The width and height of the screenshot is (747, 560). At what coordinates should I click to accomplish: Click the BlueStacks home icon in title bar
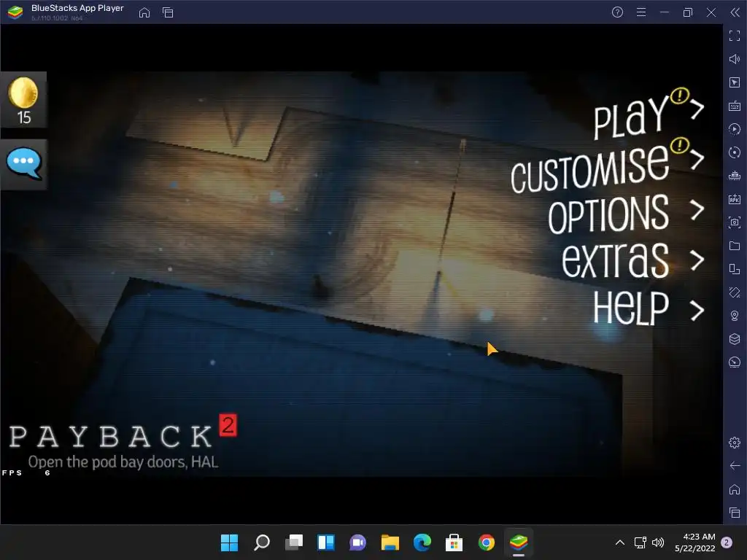pyautogui.click(x=144, y=12)
